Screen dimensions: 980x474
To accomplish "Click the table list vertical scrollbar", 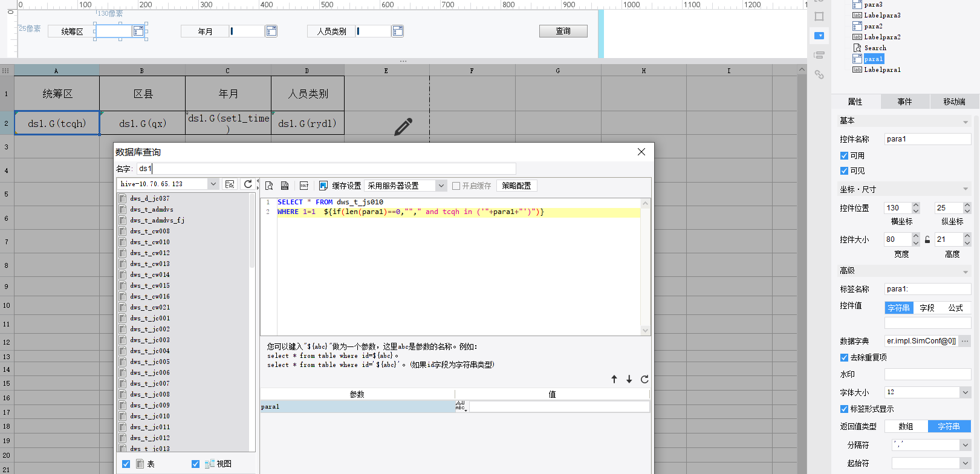I will [x=252, y=230].
